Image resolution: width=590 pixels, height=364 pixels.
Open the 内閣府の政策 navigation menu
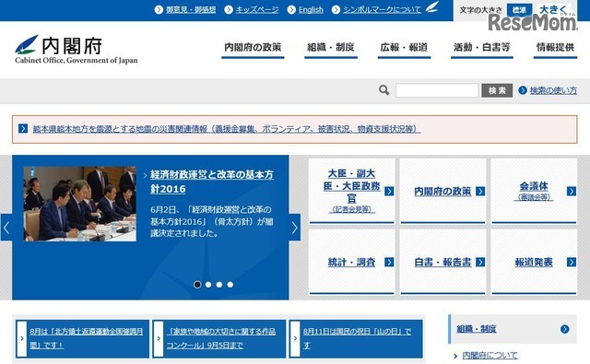(x=253, y=49)
